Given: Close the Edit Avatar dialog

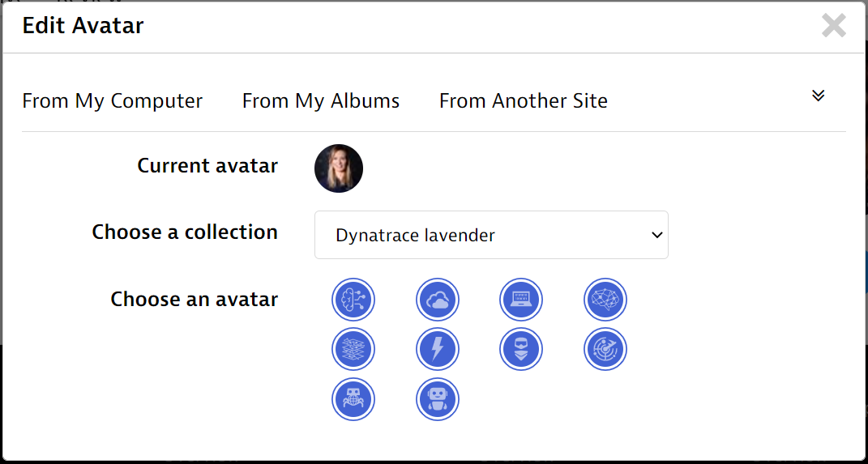Looking at the screenshot, I should (x=833, y=26).
